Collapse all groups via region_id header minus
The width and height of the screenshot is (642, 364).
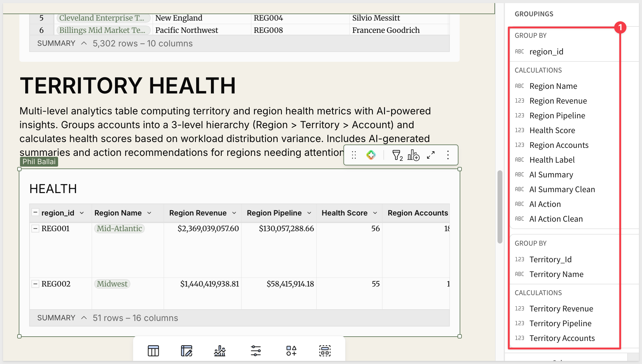pyautogui.click(x=35, y=212)
